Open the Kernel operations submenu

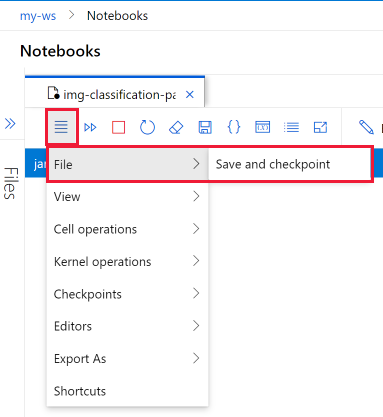127,261
